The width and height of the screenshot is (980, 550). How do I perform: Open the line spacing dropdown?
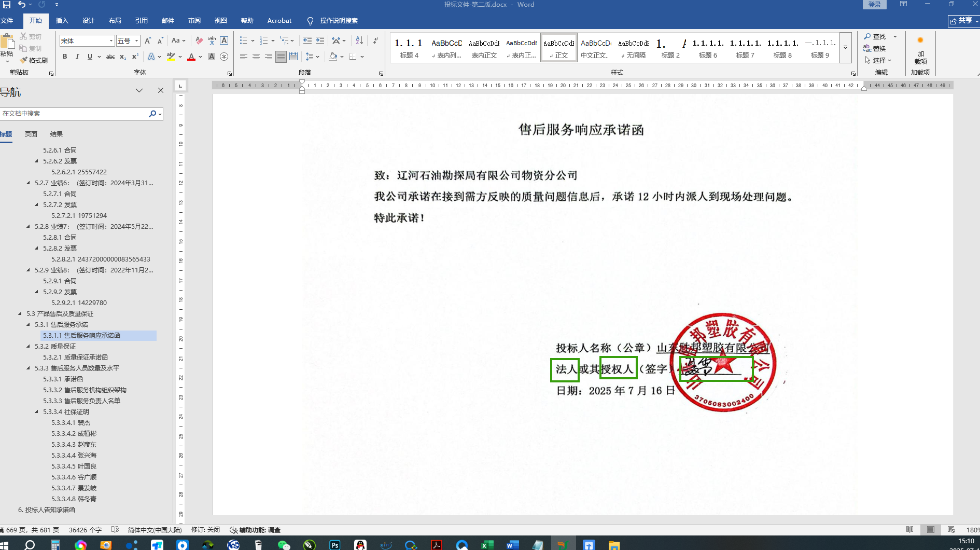[x=312, y=57]
